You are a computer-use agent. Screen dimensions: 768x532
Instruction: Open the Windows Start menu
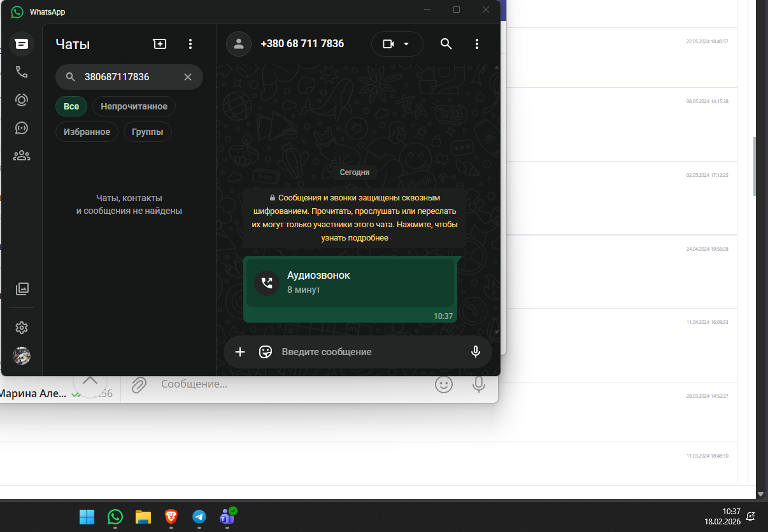87,517
